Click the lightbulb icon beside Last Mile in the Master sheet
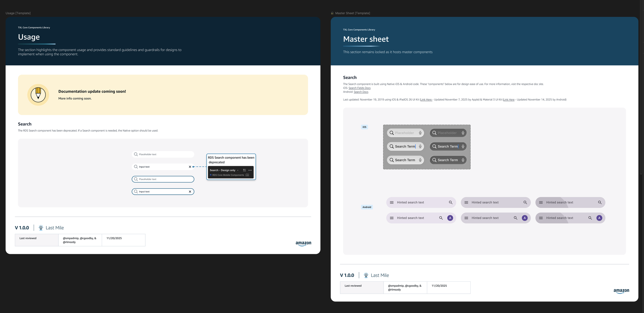 (x=366, y=275)
